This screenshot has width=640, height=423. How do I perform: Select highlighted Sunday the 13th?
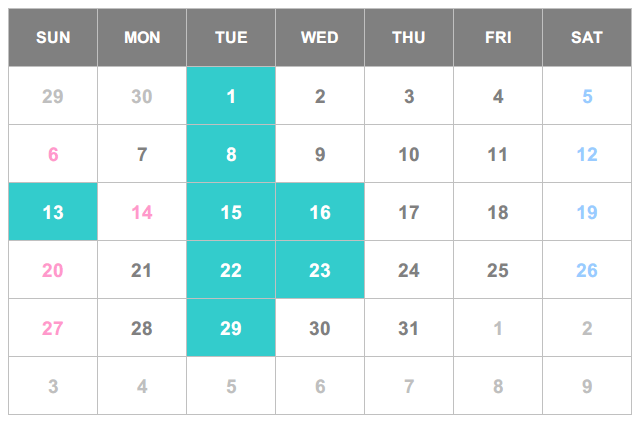53,212
